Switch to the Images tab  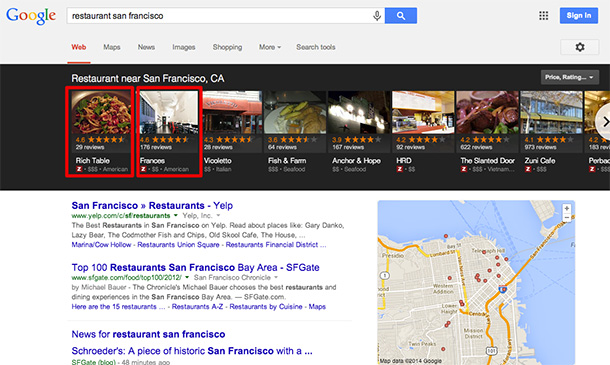point(184,47)
